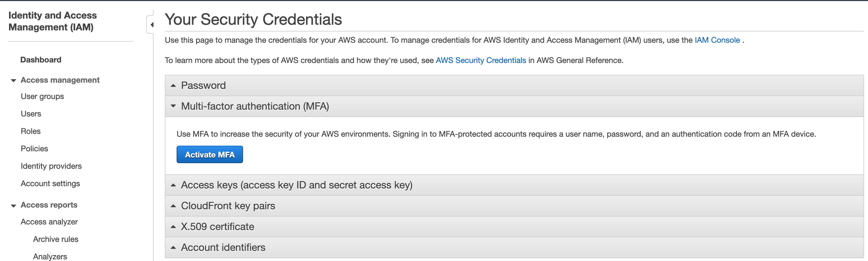The image size is (868, 261).
Task: Open the AWS Security Credentials link
Action: (x=480, y=60)
